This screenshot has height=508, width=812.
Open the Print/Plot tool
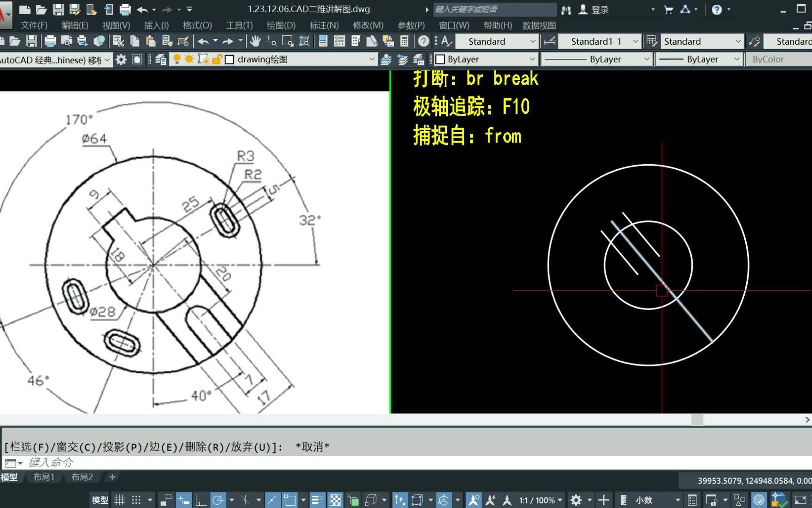(51, 41)
